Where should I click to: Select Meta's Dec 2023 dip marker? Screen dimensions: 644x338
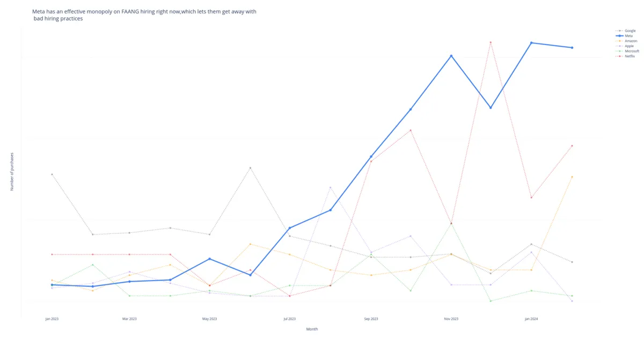point(491,108)
